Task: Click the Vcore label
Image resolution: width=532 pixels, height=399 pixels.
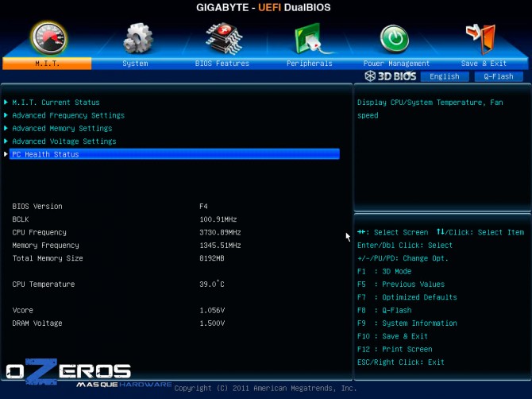Action: 23,310
